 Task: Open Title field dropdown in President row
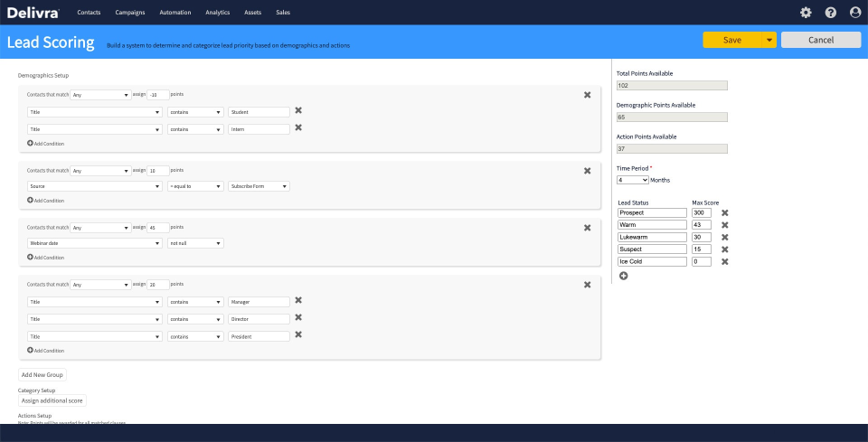(95, 336)
